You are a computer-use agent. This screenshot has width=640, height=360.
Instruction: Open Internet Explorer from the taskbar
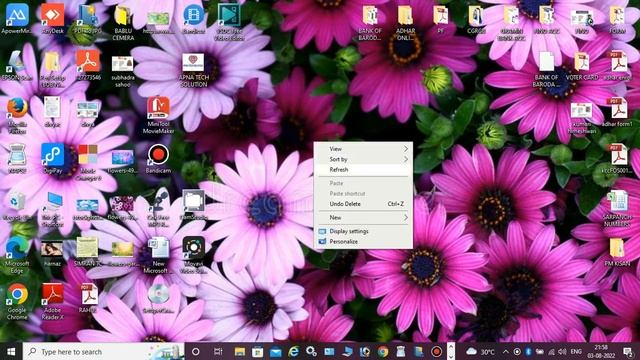tap(293, 351)
